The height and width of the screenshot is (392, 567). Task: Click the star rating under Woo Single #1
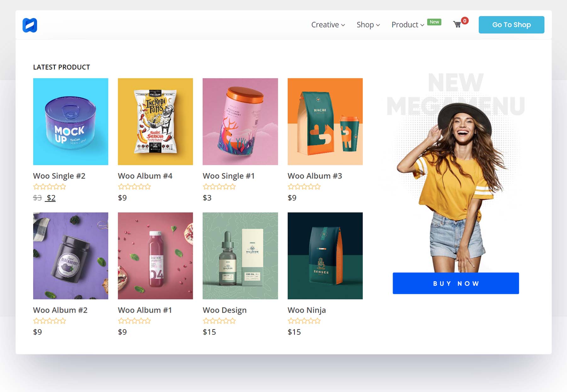click(x=219, y=187)
